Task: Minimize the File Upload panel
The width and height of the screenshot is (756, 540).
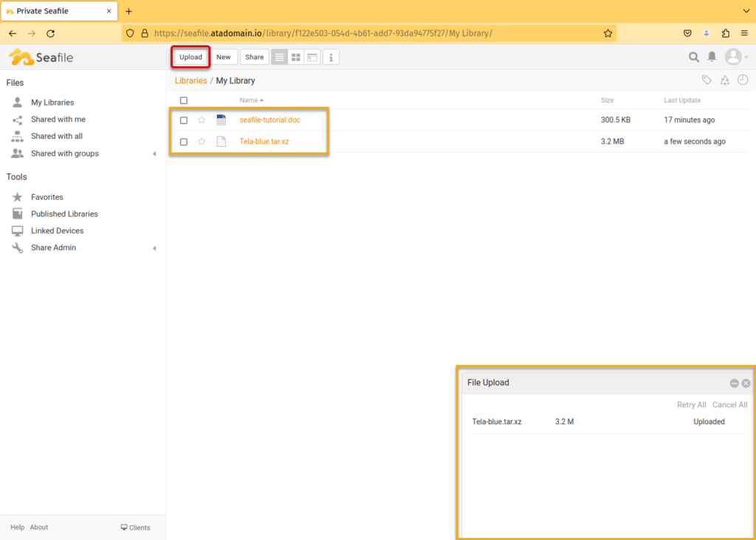Action: [734, 383]
